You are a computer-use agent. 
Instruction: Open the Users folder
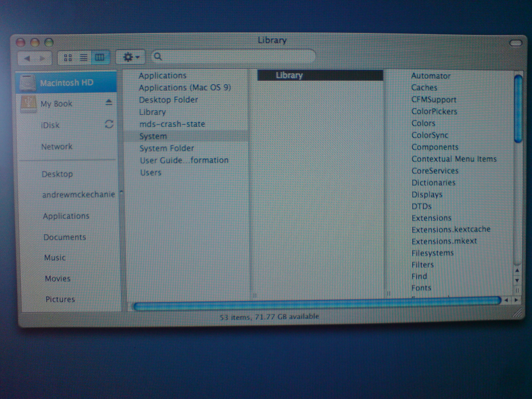pyautogui.click(x=151, y=173)
